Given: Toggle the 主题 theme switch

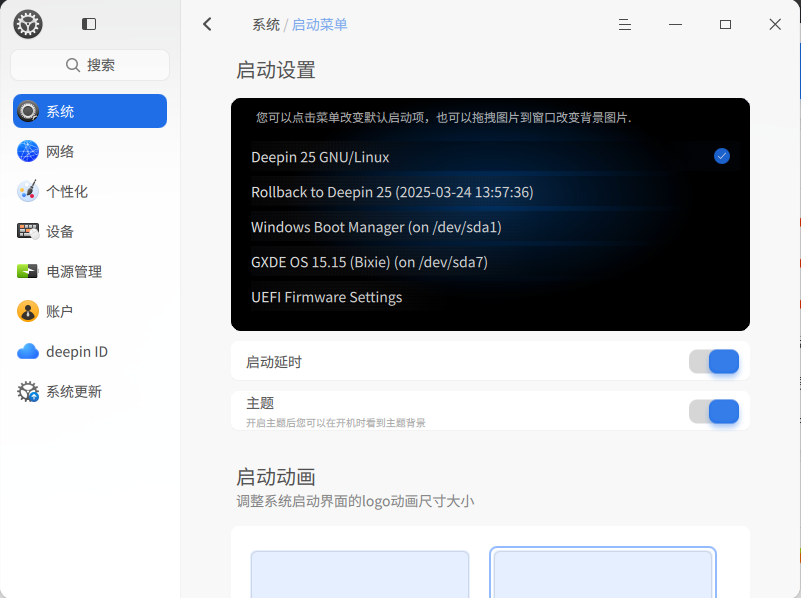Looking at the screenshot, I should [x=714, y=412].
